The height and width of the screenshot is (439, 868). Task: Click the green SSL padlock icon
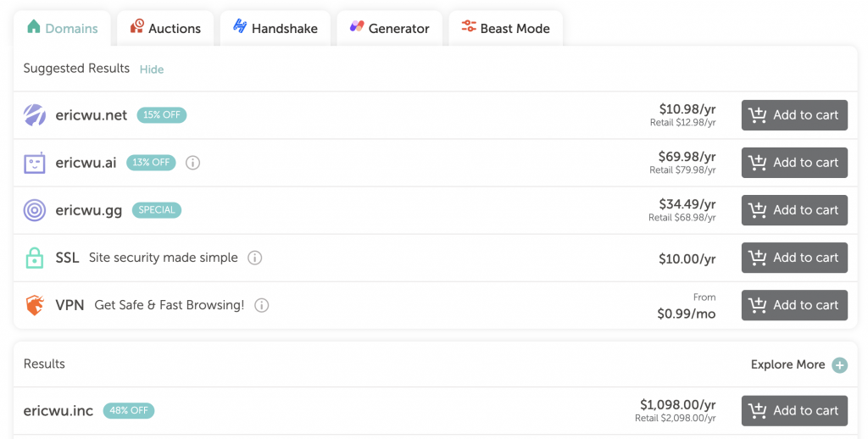pyautogui.click(x=34, y=258)
